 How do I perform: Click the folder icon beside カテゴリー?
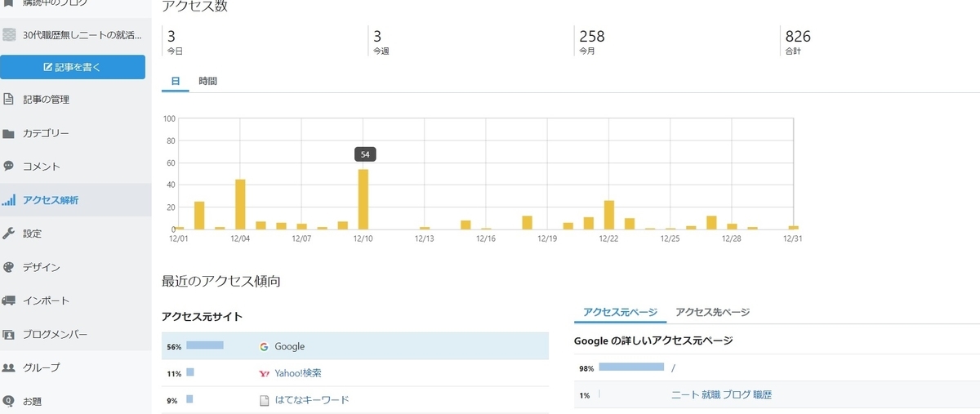click(x=9, y=133)
